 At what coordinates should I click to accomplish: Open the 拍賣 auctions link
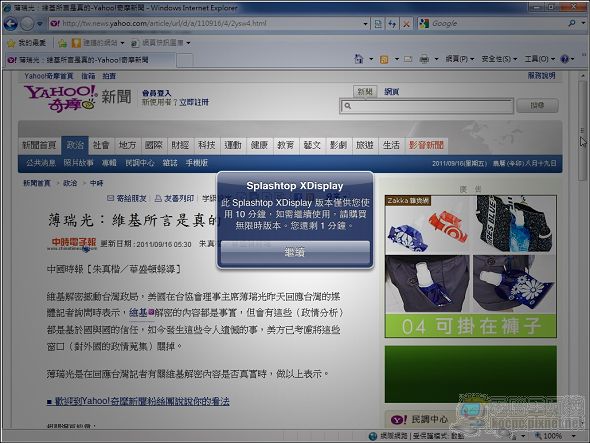pos(109,76)
